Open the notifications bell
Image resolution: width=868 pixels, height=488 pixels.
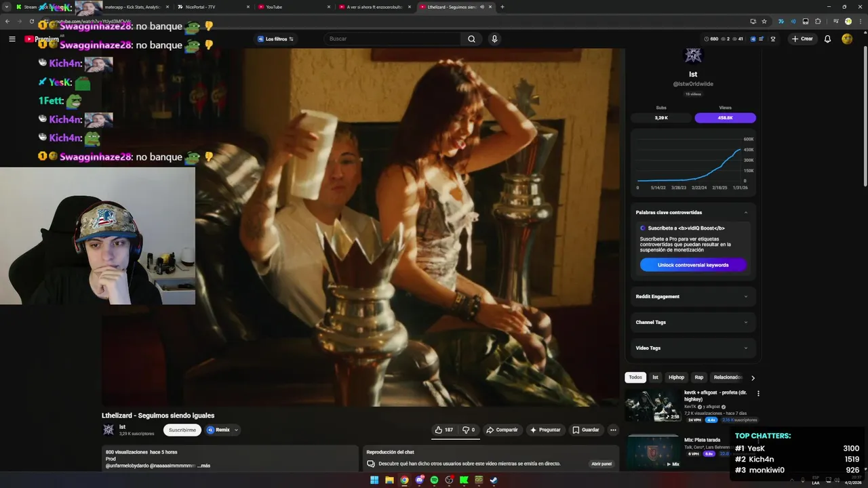(827, 39)
